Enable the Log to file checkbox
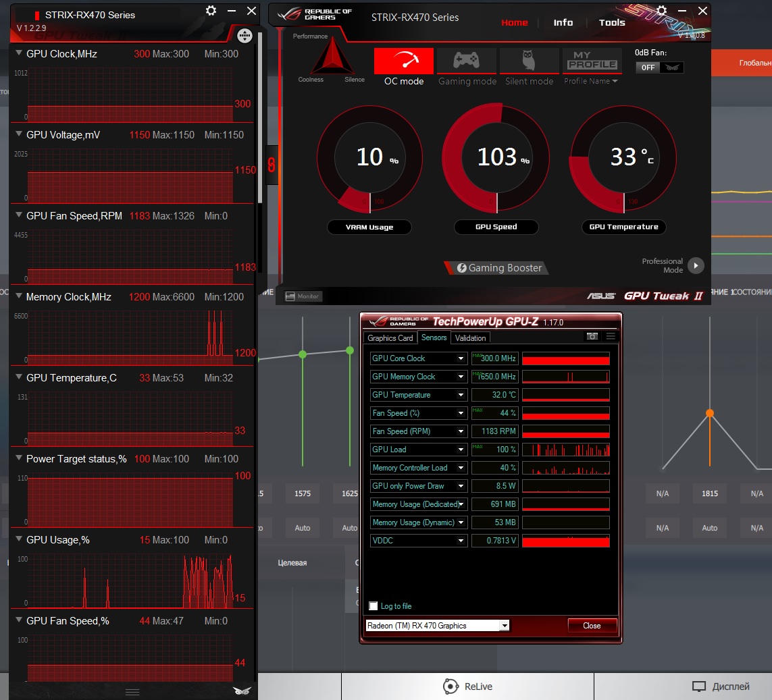 coord(374,606)
